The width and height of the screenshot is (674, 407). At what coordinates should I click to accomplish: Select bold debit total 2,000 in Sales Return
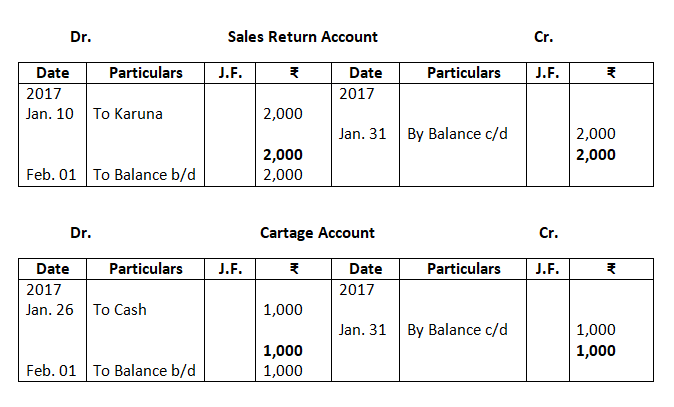click(x=283, y=154)
